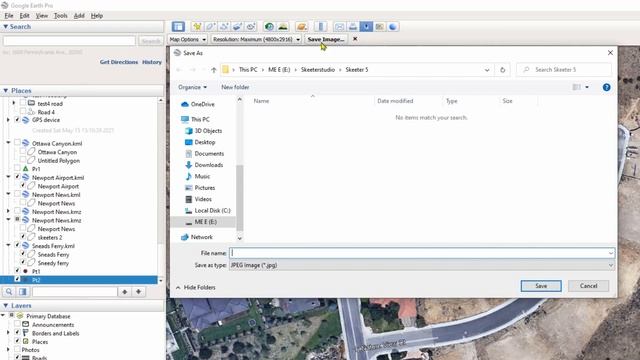The width and height of the screenshot is (640, 360).
Task: Click the move-down arrow button under Places
Action: [139, 292]
